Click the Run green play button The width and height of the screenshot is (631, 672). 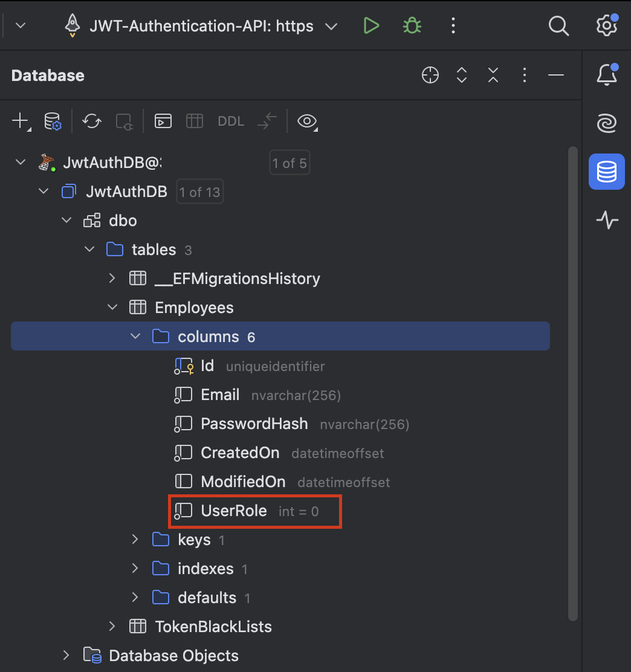point(371,26)
